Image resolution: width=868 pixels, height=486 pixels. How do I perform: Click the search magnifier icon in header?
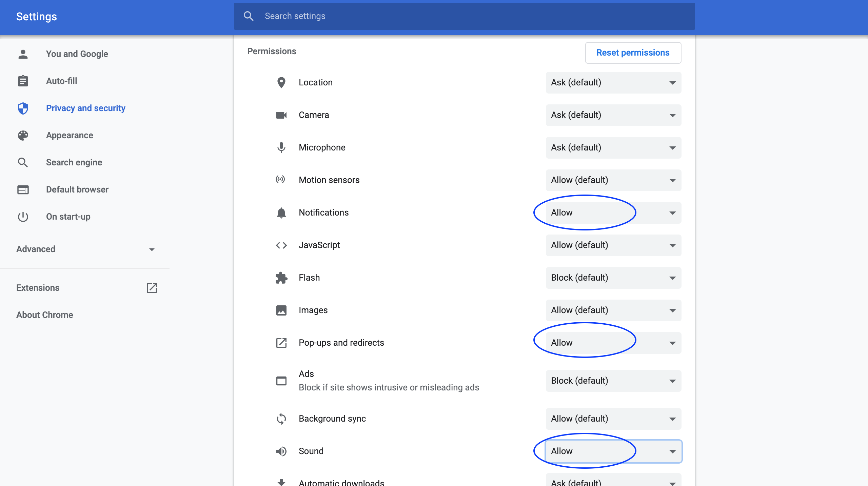click(x=249, y=16)
